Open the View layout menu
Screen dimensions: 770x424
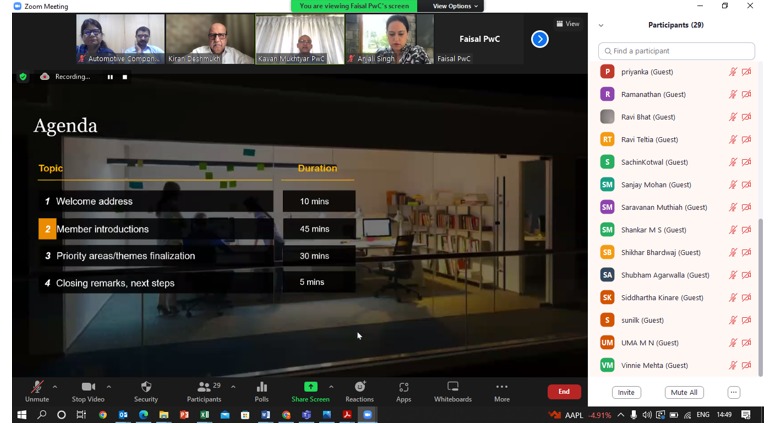click(569, 23)
